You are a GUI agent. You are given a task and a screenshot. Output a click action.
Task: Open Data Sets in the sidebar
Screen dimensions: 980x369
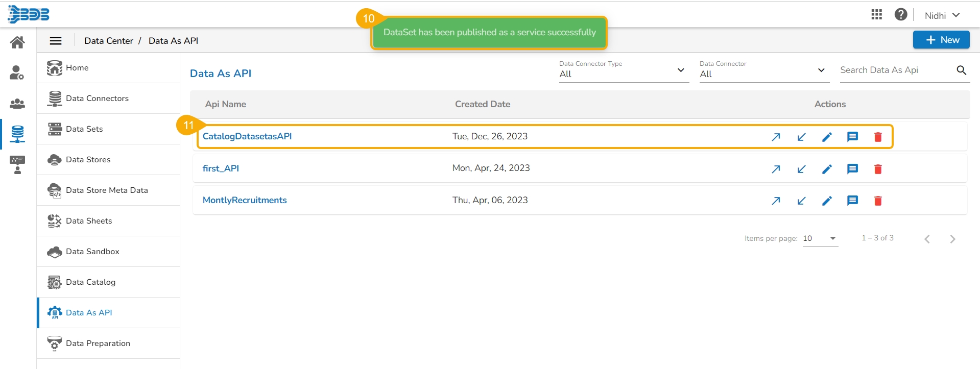[84, 129]
